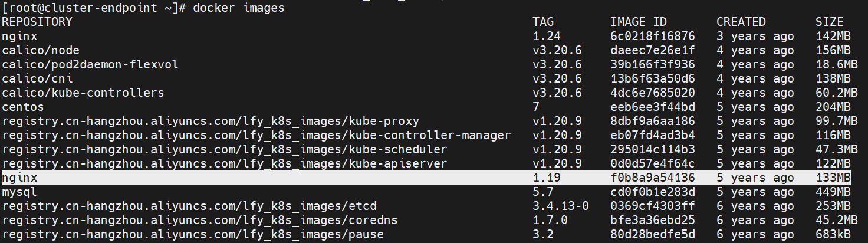Select the kube-scheduler image path

pos(225,149)
